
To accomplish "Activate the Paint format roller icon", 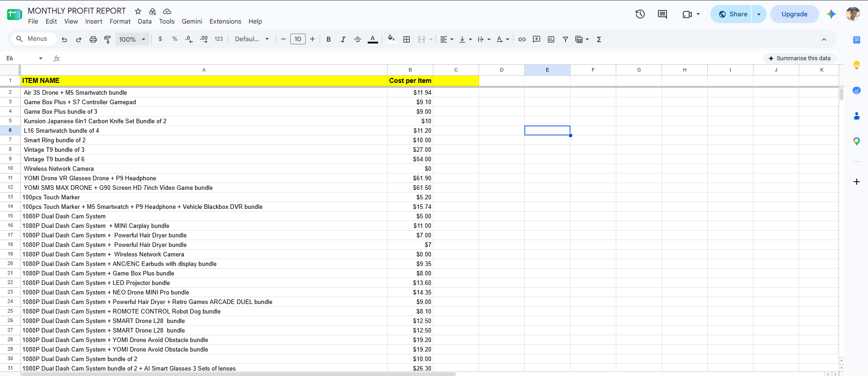I will [x=107, y=39].
